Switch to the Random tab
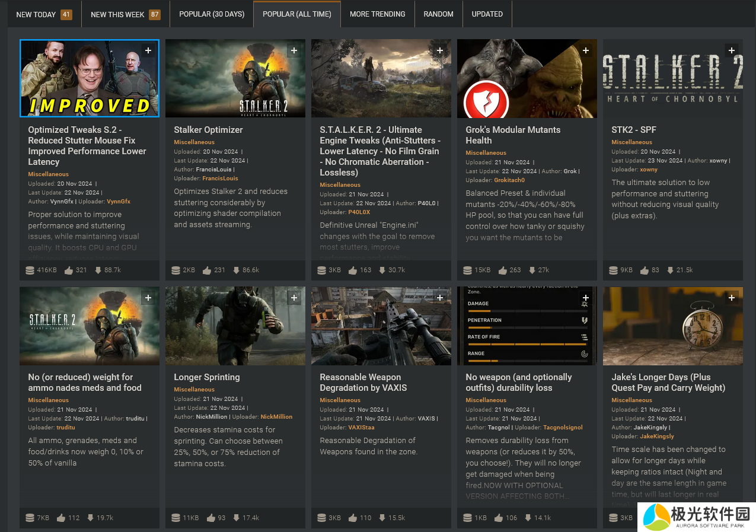The image size is (756, 532). [x=438, y=14]
